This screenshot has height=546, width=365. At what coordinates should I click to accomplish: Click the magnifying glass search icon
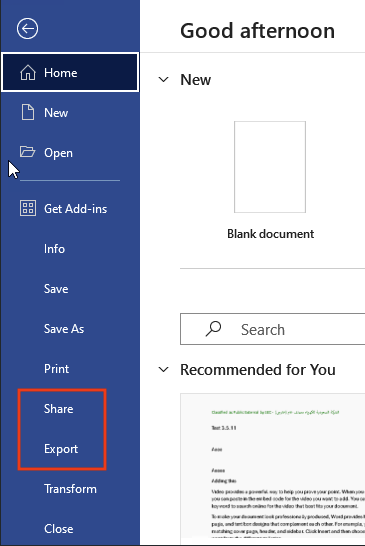pos(213,329)
